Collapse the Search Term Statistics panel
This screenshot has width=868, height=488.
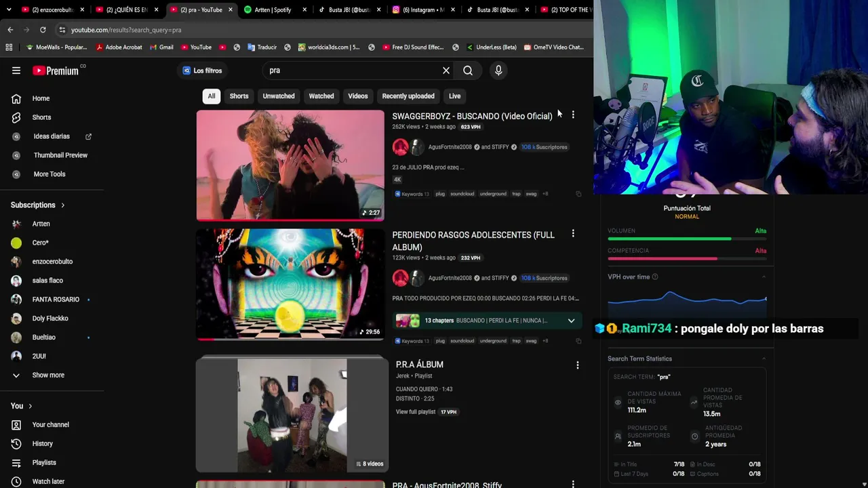click(x=764, y=359)
